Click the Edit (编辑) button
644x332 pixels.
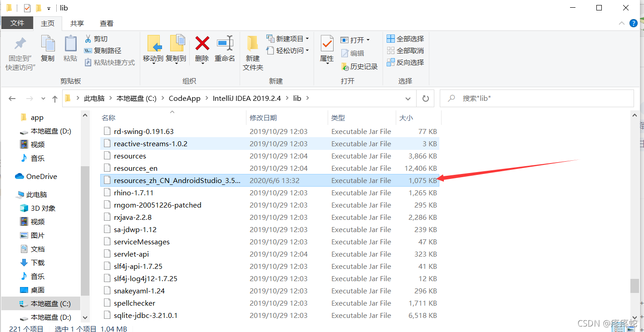pos(353,54)
